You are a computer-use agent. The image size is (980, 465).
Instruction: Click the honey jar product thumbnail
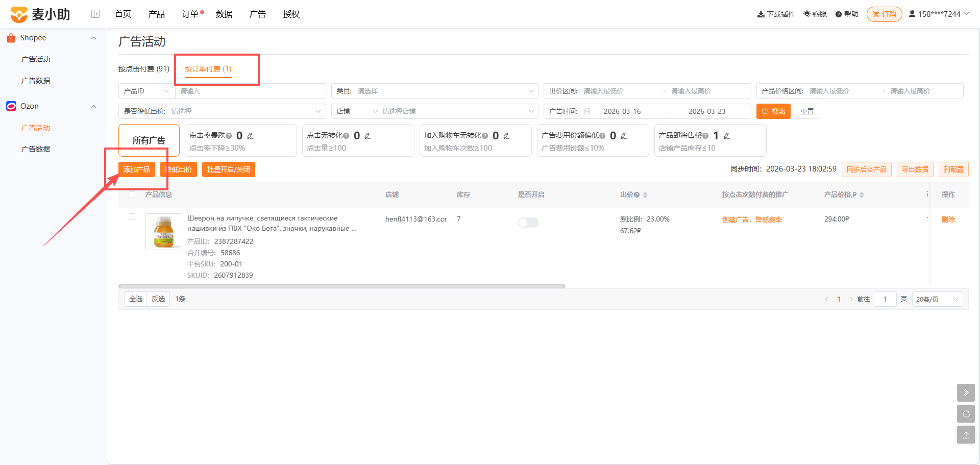164,232
